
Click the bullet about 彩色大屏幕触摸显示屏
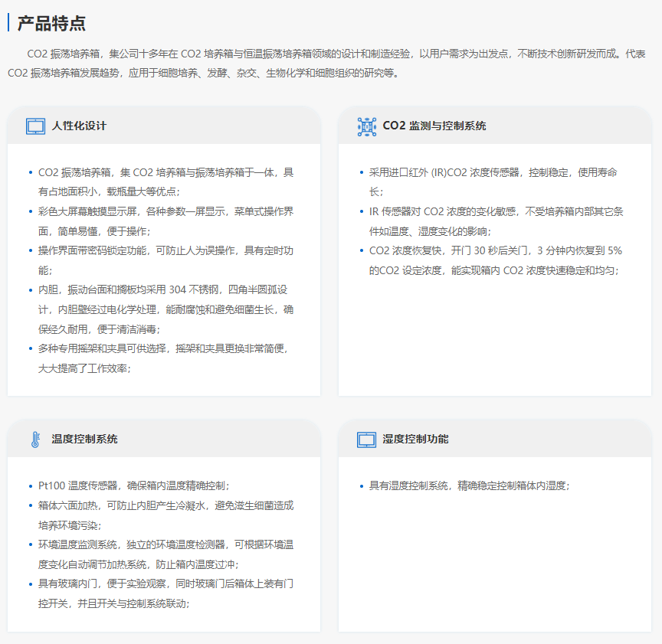(165, 221)
